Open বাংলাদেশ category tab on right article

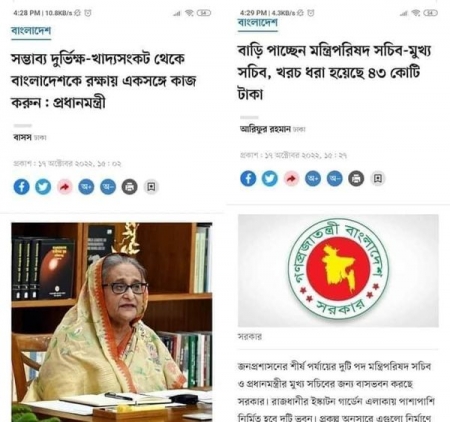[x=258, y=23]
